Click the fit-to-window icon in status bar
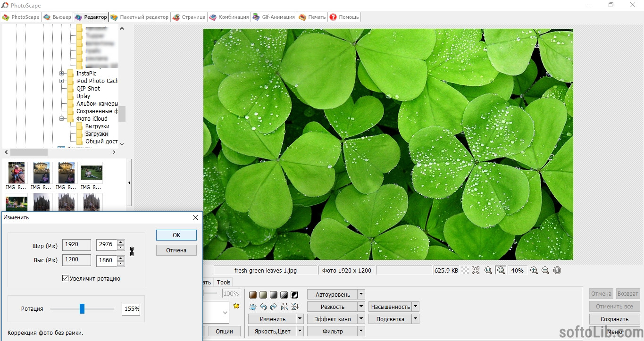The image size is (644, 341). (476, 270)
